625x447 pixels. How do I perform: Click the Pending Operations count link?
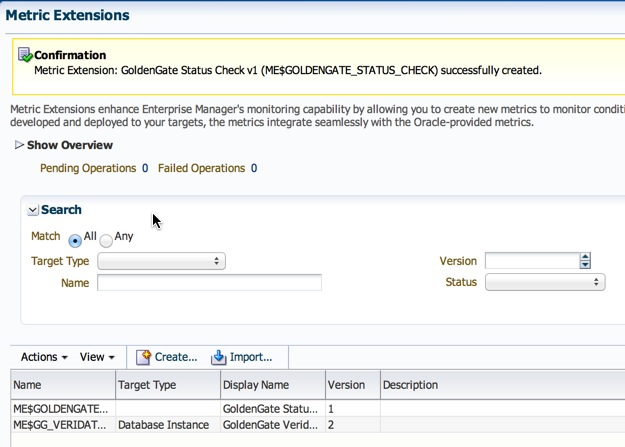click(x=145, y=168)
